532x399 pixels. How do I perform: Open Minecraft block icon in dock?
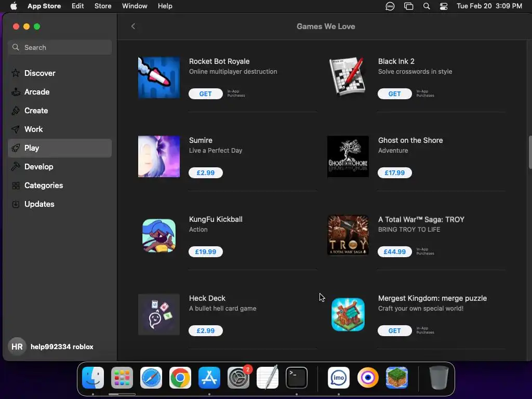tap(397, 378)
